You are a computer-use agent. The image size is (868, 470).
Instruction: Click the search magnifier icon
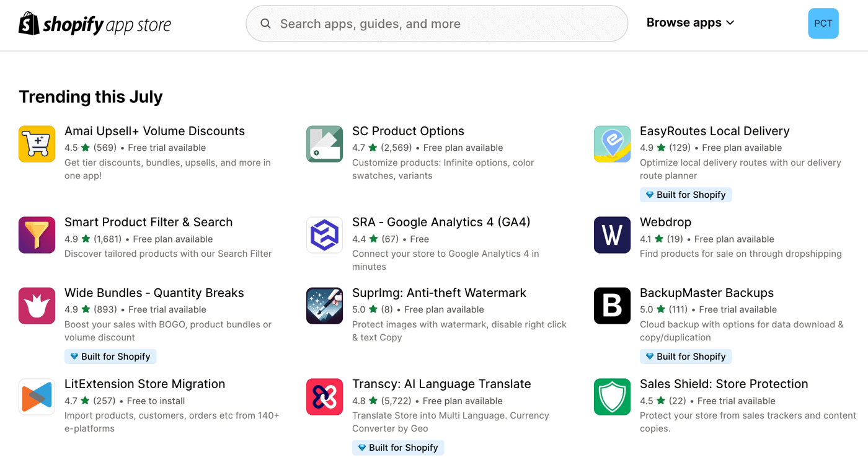pos(265,24)
